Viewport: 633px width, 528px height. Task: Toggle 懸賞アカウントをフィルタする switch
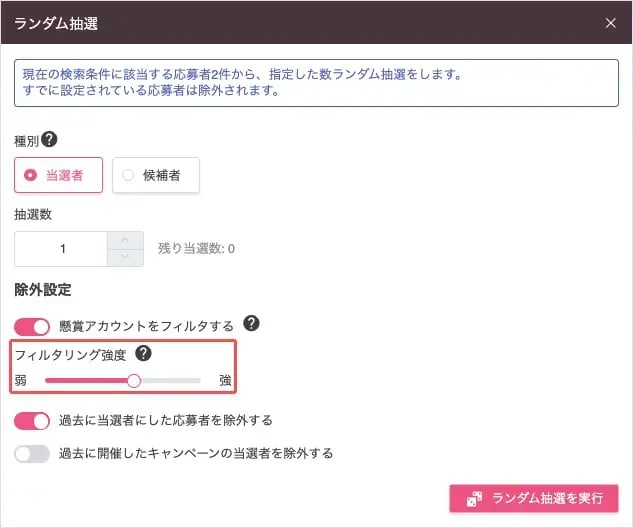pyautogui.click(x=32, y=327)
